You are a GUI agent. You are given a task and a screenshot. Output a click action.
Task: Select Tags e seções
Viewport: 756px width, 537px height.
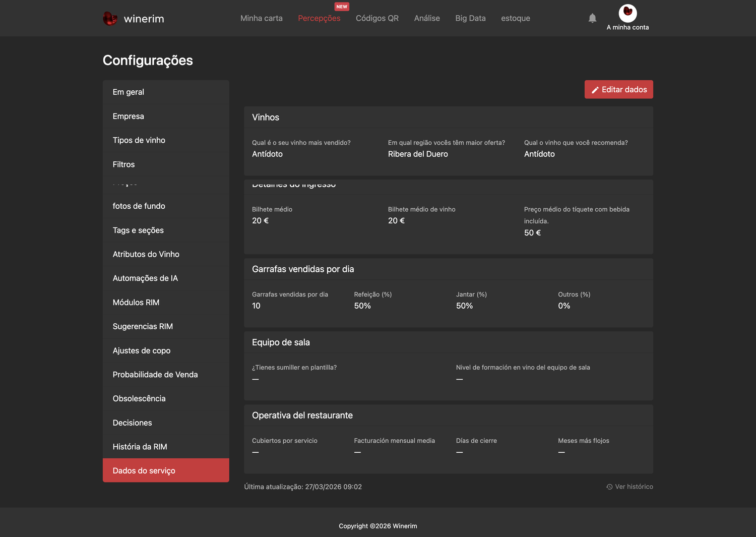(x=166, y=230)
